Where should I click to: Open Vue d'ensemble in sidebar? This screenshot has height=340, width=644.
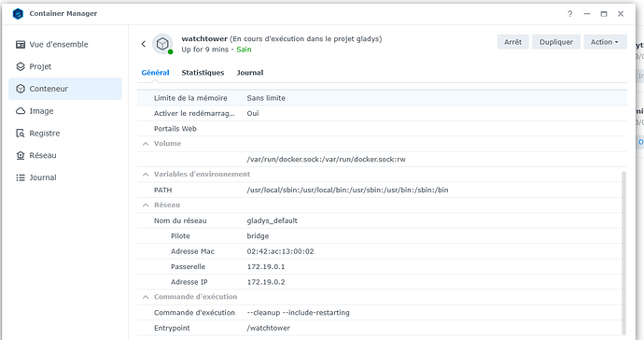point(65,45)
